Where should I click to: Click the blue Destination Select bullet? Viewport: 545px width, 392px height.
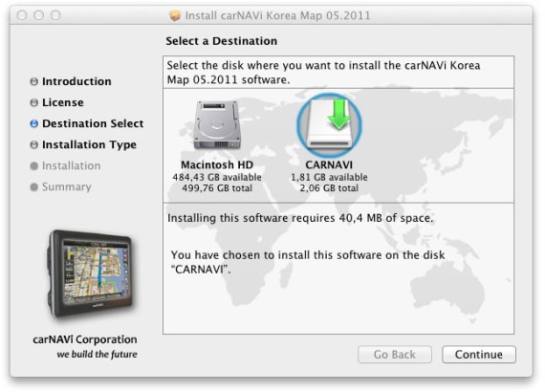34,123
